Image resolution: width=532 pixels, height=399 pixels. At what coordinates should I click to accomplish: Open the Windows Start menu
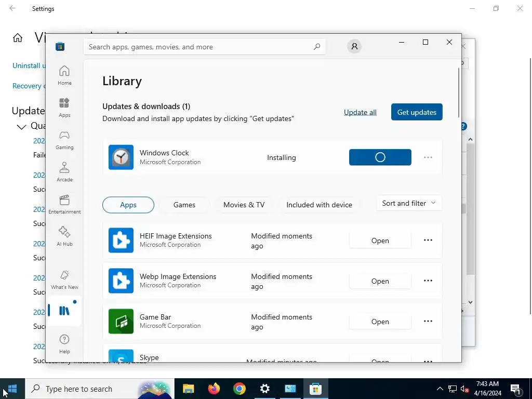[x=12, y=389]
